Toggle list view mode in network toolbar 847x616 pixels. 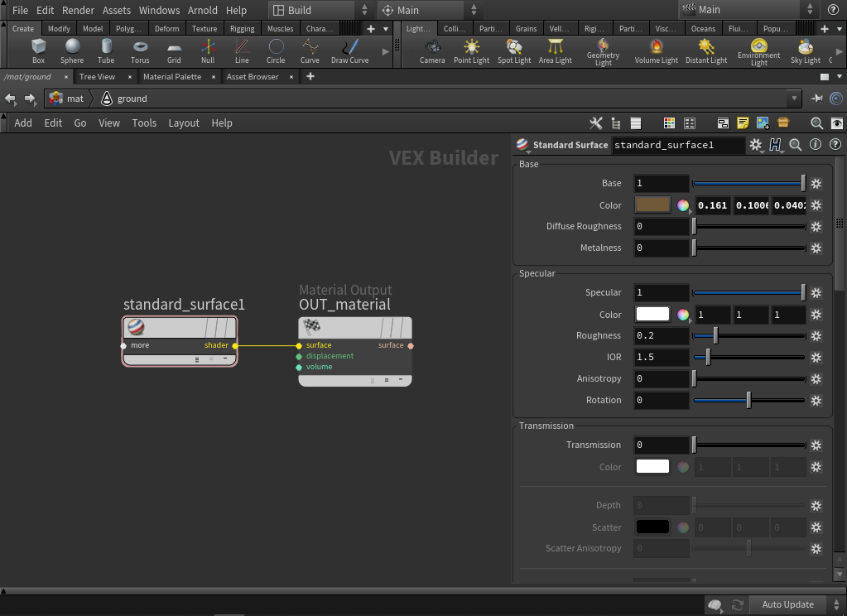pos(636,123)
